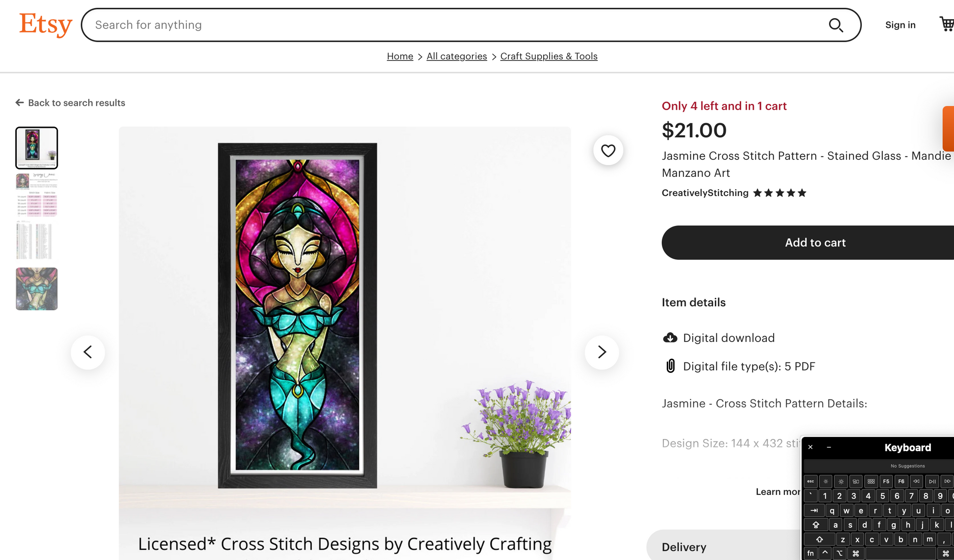Open the shopping cart
The image size is (954, 560).
point(947,24)
